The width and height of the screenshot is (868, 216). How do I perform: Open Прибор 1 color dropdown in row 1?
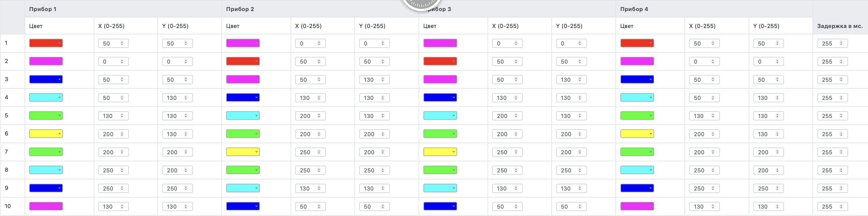59,43
